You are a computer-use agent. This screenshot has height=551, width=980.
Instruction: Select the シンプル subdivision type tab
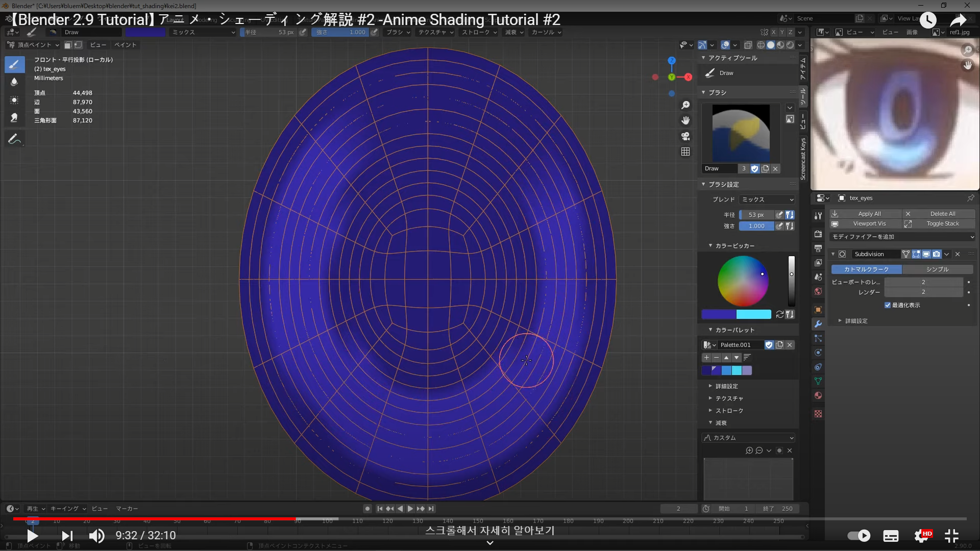click(x=937, y=269)
